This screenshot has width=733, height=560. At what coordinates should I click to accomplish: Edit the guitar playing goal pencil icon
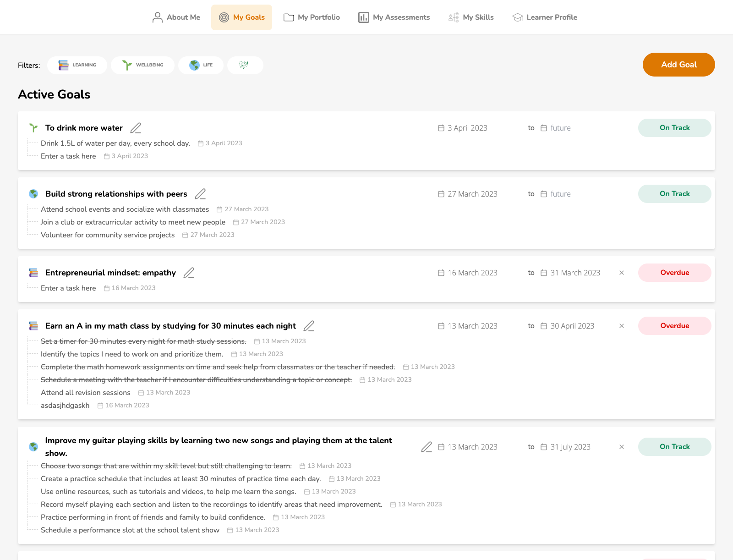pyautogui.click(x=427, y=447)
